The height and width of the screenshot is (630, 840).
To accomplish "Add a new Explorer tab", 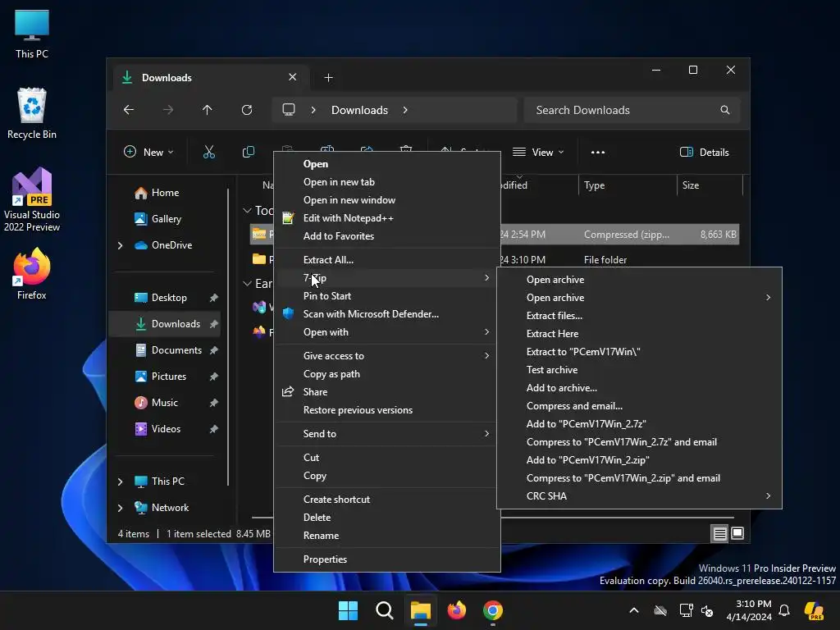I will coord(328,78).
